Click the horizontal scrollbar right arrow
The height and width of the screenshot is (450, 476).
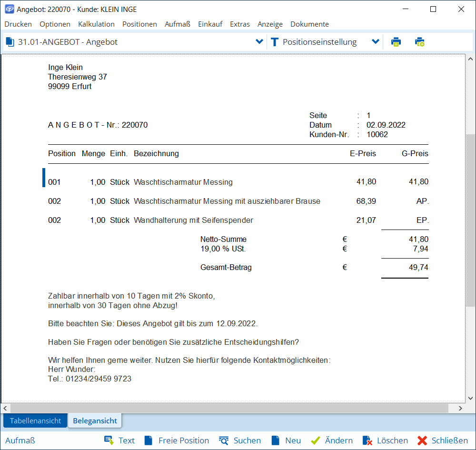460,409
